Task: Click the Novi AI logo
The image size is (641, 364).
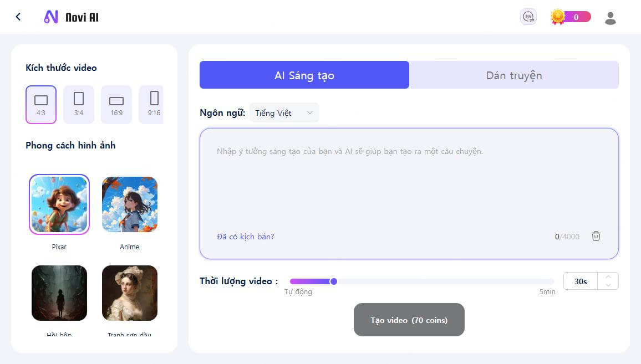Action: 71,17
